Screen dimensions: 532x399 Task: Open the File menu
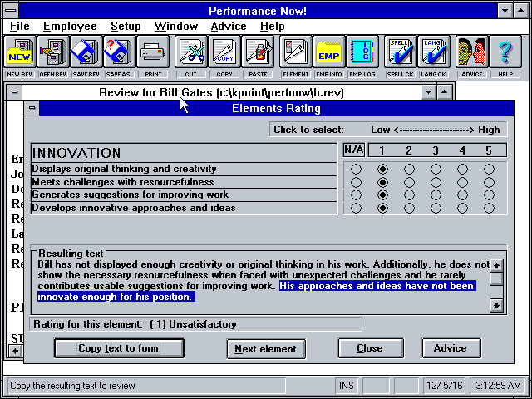pyautogui.click(x=19, y=26)
